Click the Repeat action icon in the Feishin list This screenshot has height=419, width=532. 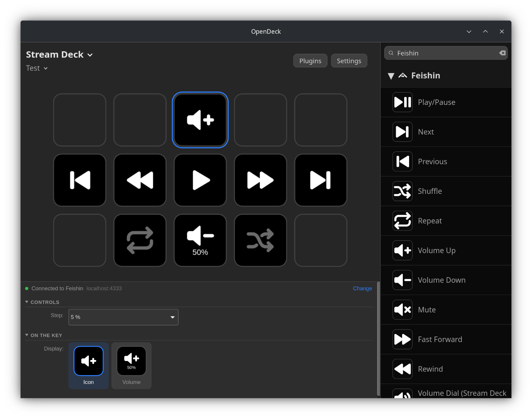(402, 221)
